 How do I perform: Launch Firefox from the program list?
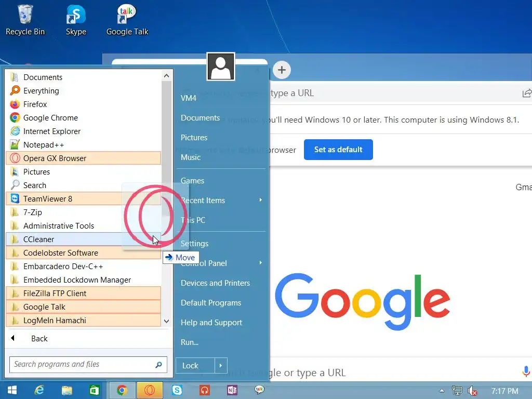[x=83, y=104]
